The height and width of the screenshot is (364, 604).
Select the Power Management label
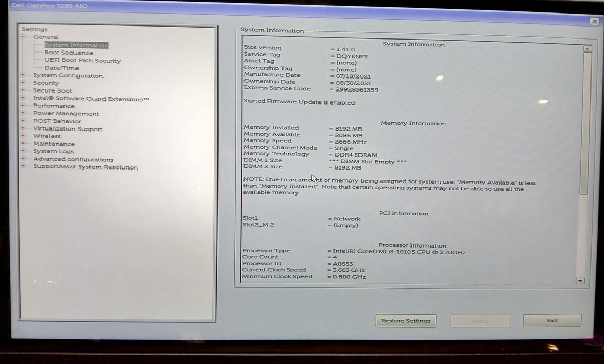tap(66, 114)
